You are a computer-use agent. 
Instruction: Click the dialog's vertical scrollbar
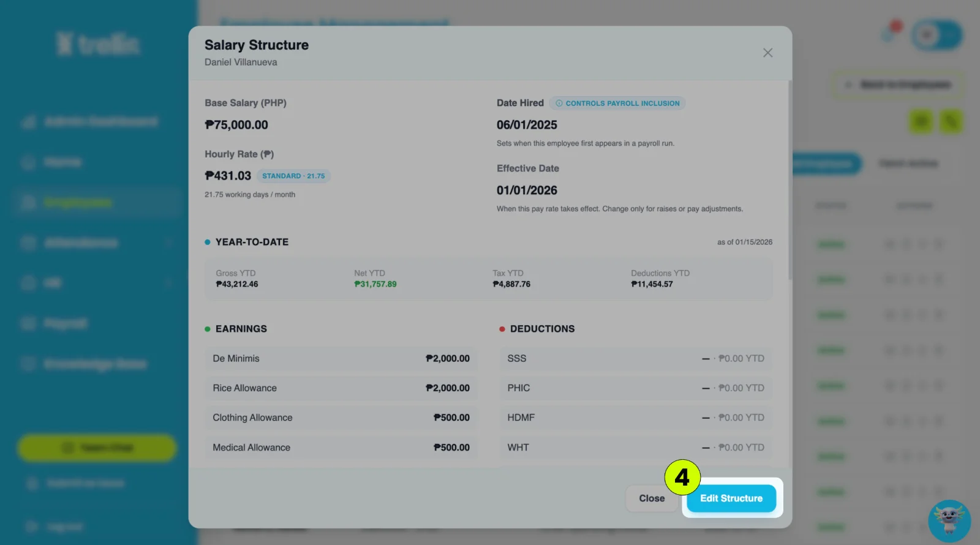click(x=790, y=180)
